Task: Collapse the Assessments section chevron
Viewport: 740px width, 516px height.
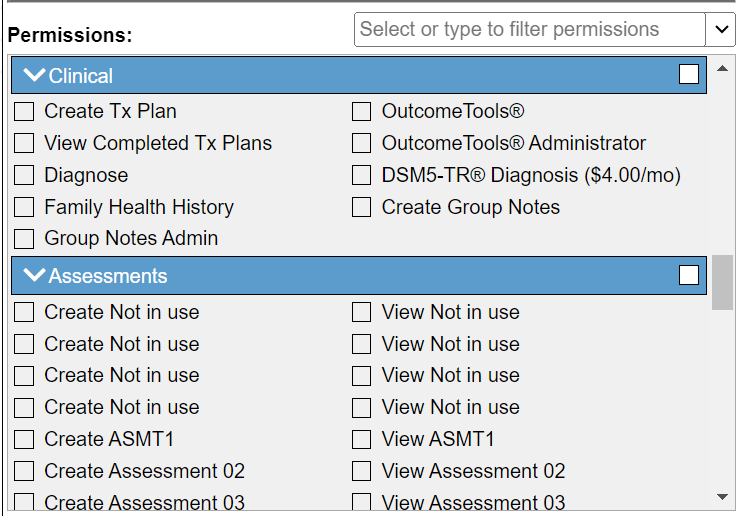Action: click(x=34, y=276)
